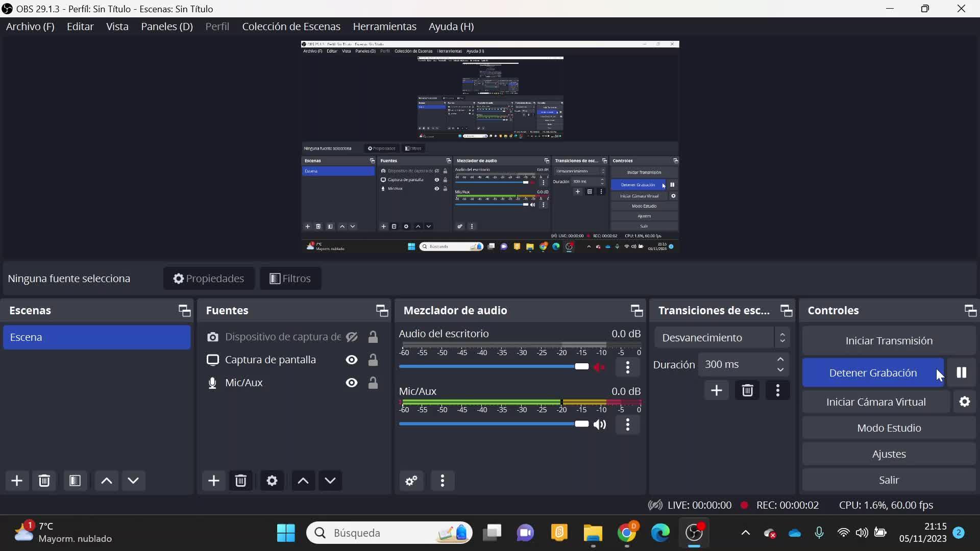
Task: Open the scene filters icon in Escenas toolbar
Action: [75, 481]
